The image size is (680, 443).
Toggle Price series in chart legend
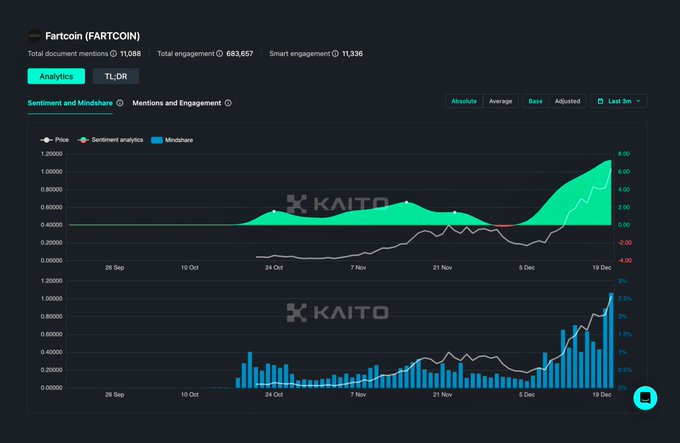coord(55,140)
